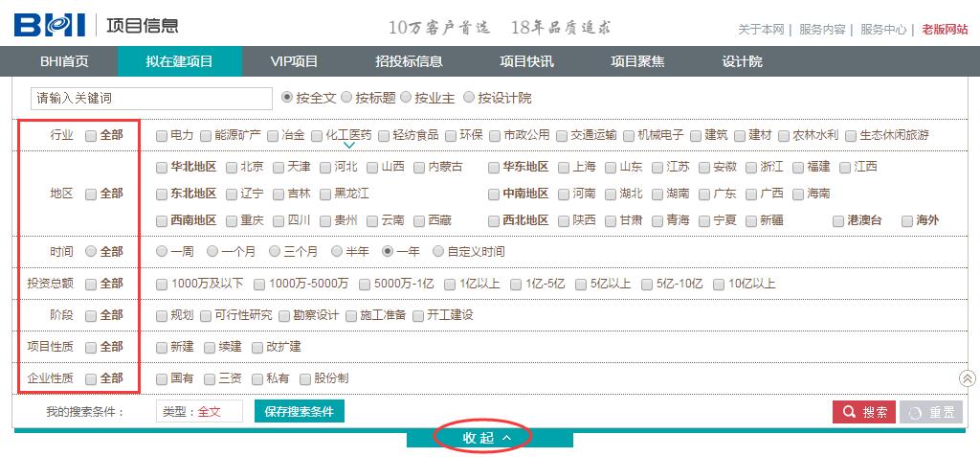
Task: Check the 规划 stage checkbox
Action: pyautogui.click(x=162, y=315)
